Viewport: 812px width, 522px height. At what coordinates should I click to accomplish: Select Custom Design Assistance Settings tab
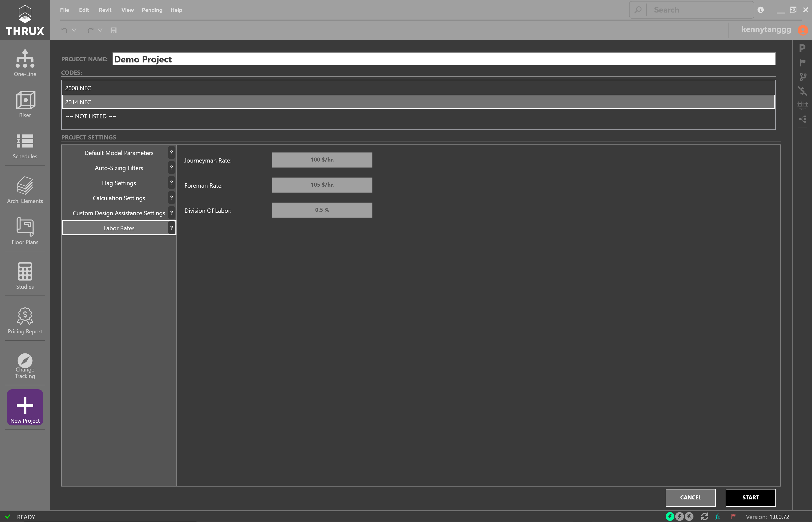click(x=119, y=213)
